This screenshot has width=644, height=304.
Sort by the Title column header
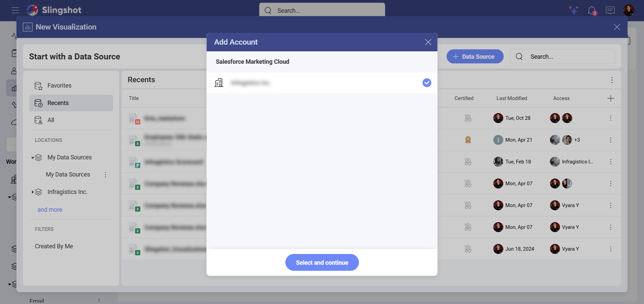pyautogui.click(x=134, y=98)
